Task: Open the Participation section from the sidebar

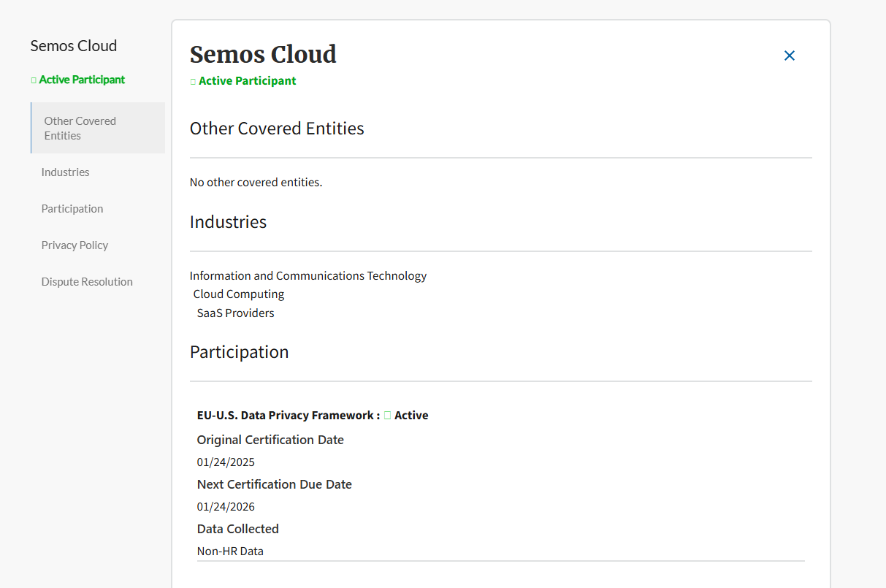Action: (72, 208)
